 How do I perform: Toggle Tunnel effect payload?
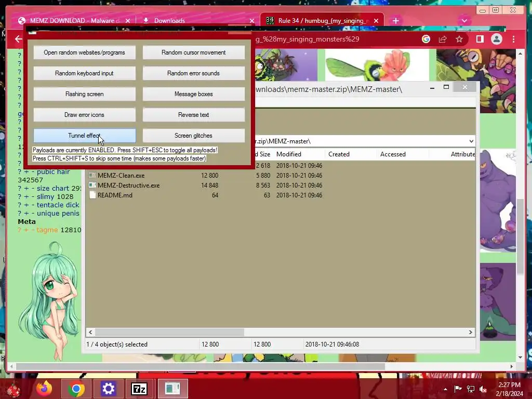pyautogui.click(x=84, y=136)
